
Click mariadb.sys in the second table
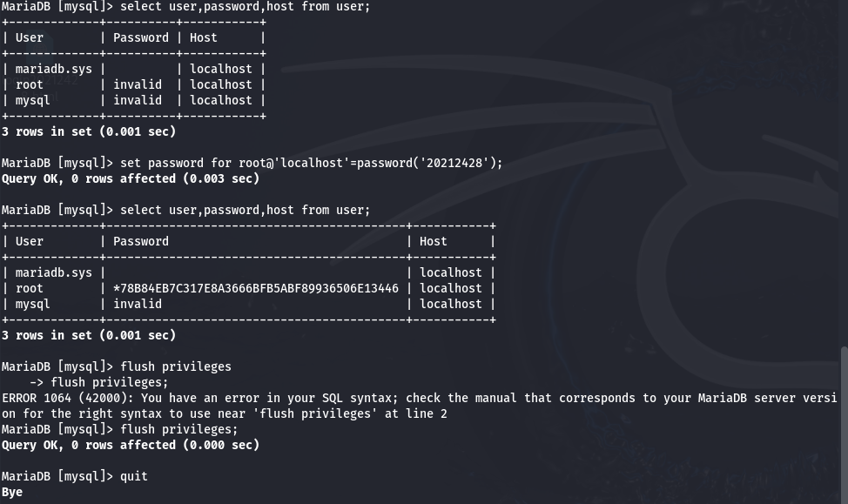(54, 272)
